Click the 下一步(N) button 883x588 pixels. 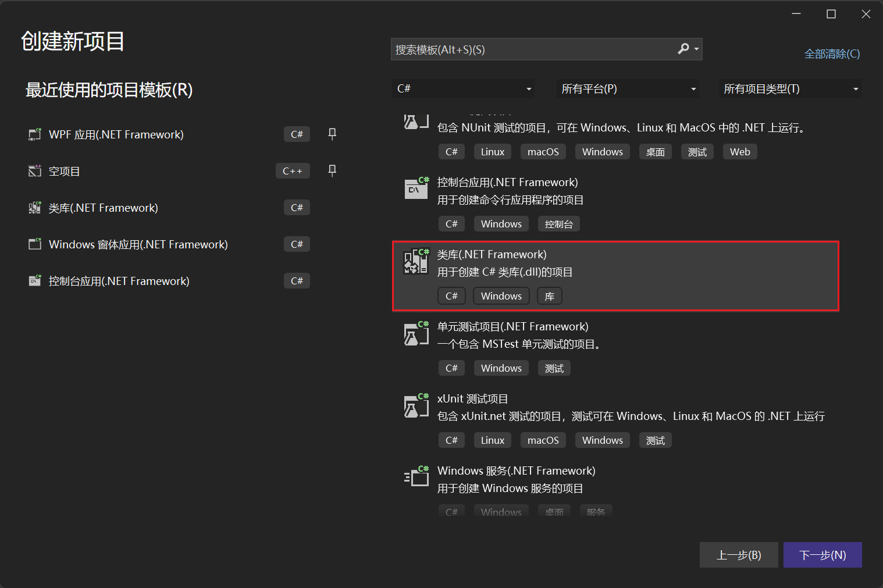[x=823, y=555]
